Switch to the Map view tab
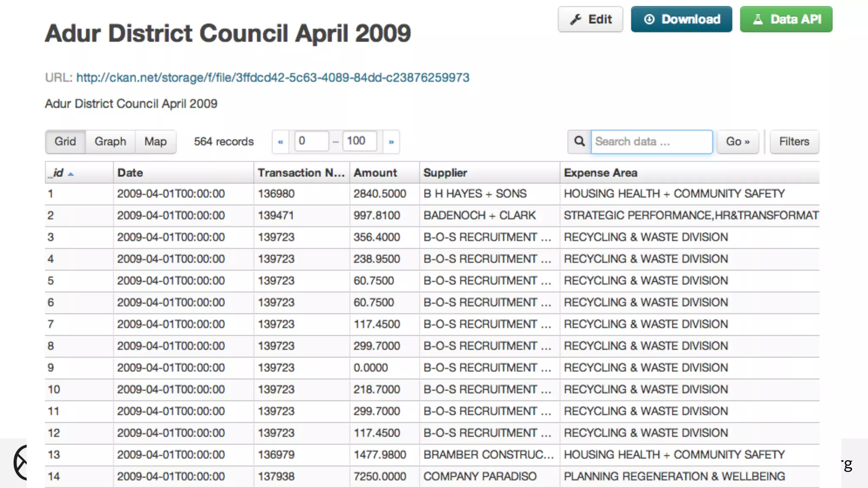This screenshot has width=868, height=488. 156,141
